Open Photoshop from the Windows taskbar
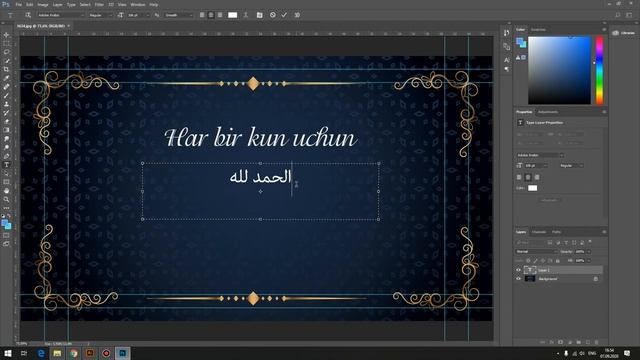 point(122,353)
